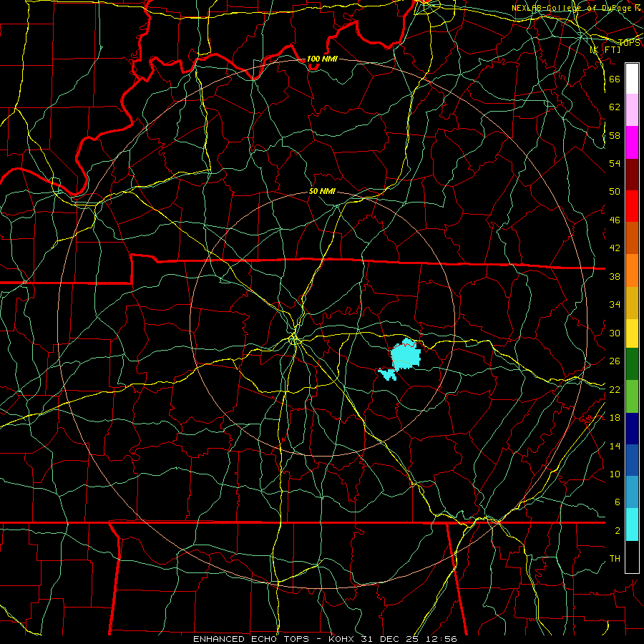The height and width of the screenshot is (644, 644).
Task: Click the "ENHANCED ECHO TOPS" title text
Action: 251,639
